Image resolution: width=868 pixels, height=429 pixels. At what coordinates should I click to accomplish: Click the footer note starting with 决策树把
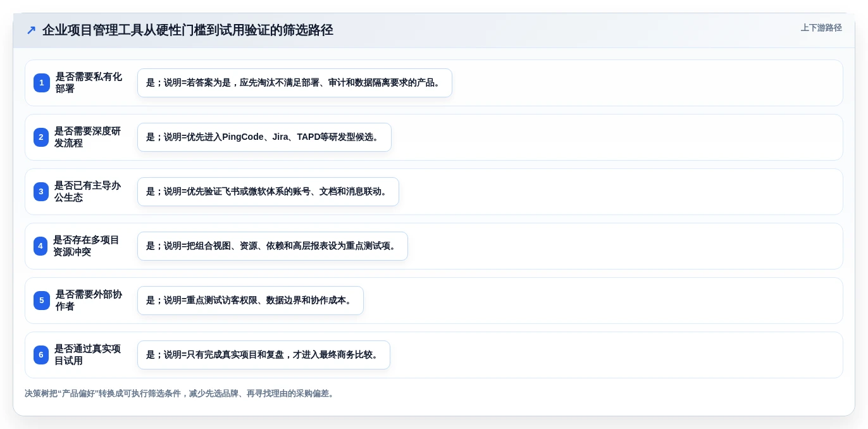pyautogui.click(x=181, y=394)
